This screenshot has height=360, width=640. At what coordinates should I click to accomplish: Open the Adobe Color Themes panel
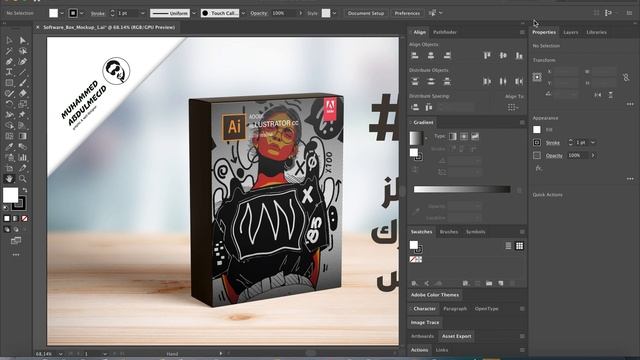pos(435,295)
